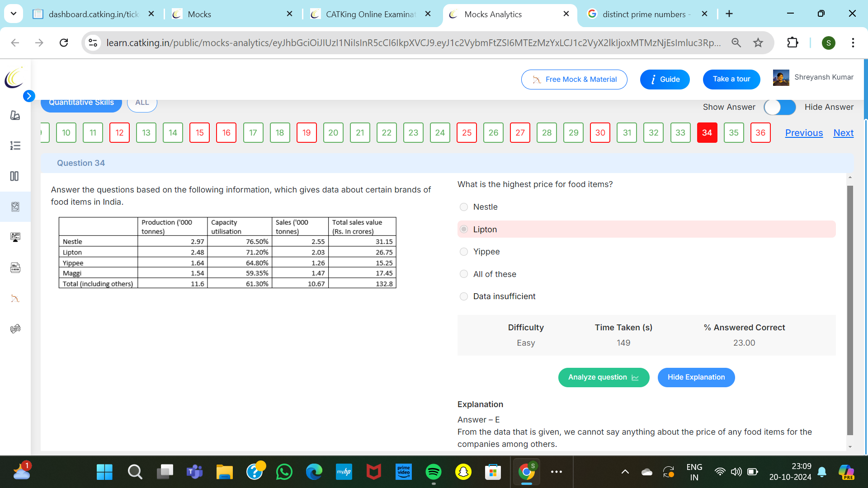Click the question panel vertical scrollbar
Screen dimensions: 868x488
click(x=850, y=310)
